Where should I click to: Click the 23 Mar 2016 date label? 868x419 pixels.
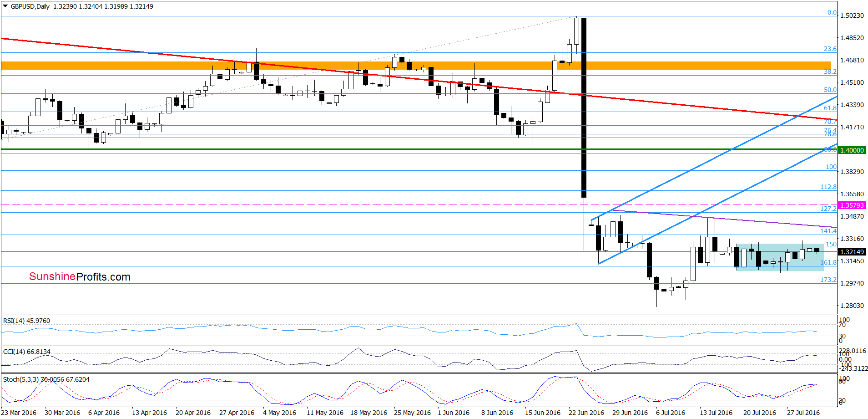tap(19, 413)
